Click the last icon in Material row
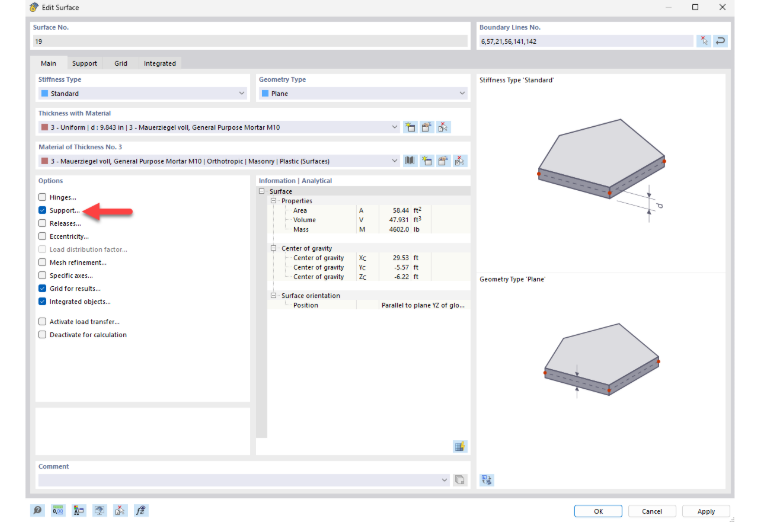The height and width of the screenshot is (522, 760). pos(459,161)
